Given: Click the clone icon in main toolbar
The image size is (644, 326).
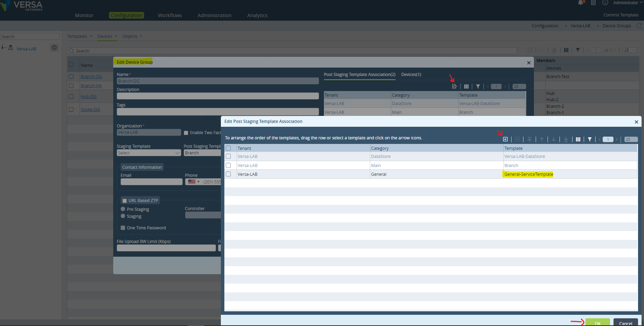Looking at the screenshot, I should coord(554,50).
